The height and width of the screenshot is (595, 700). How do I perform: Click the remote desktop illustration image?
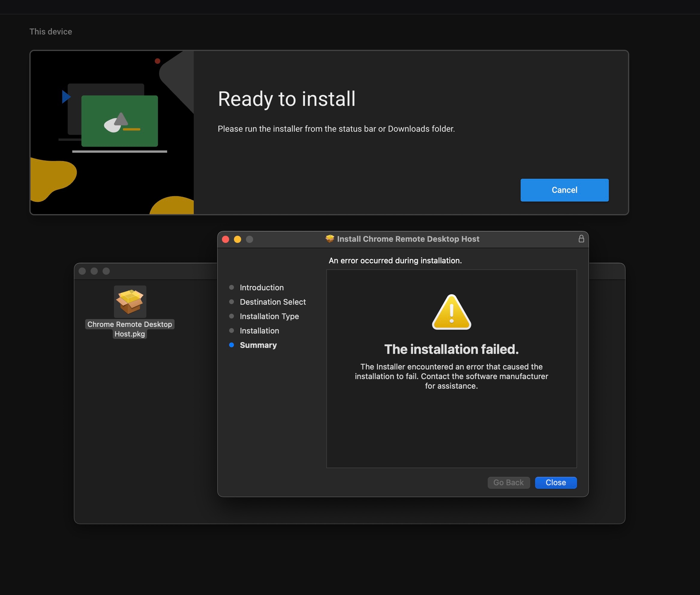pyautogui.click(x=112, y=132)
